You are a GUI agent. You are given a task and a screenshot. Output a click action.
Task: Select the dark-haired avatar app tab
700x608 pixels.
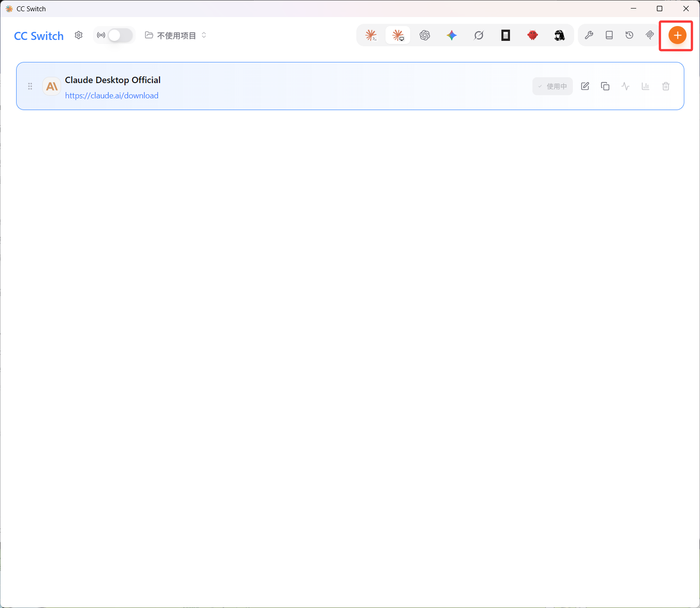click(559, 35)
